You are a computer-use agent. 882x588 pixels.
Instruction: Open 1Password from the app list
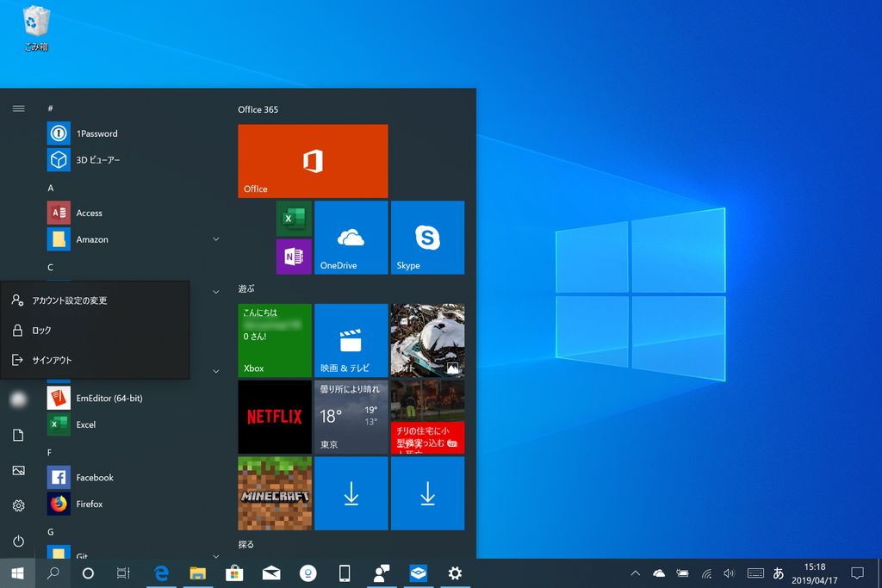click(131, 133)
